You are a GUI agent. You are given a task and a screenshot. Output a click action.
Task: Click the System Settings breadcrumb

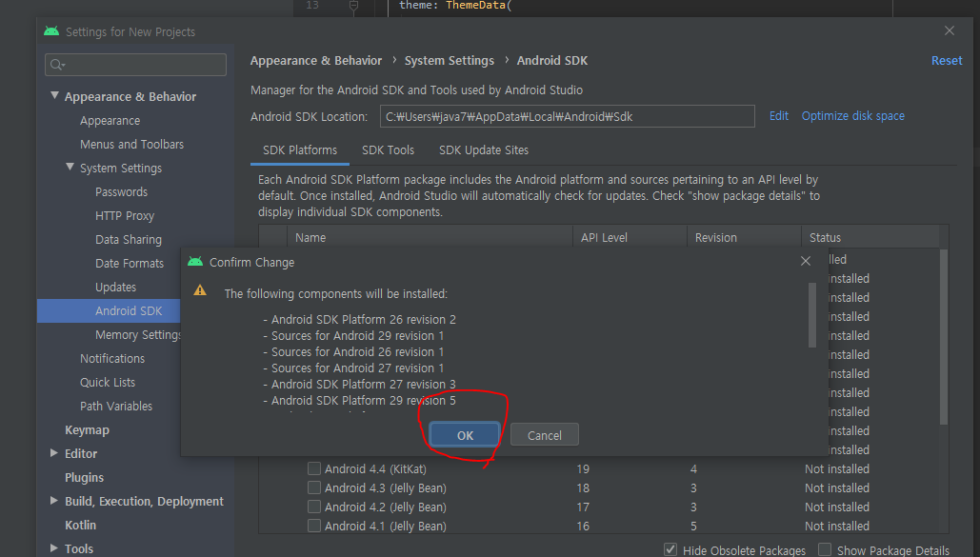[x=449, y=61]
